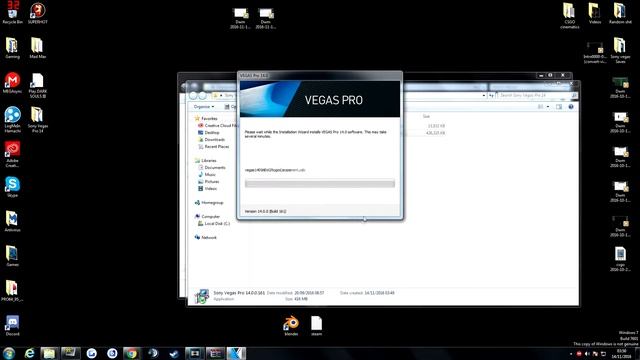Launch the Skype desktop shortcut
This screenshot has width=640, height=360.
point(12,187)
